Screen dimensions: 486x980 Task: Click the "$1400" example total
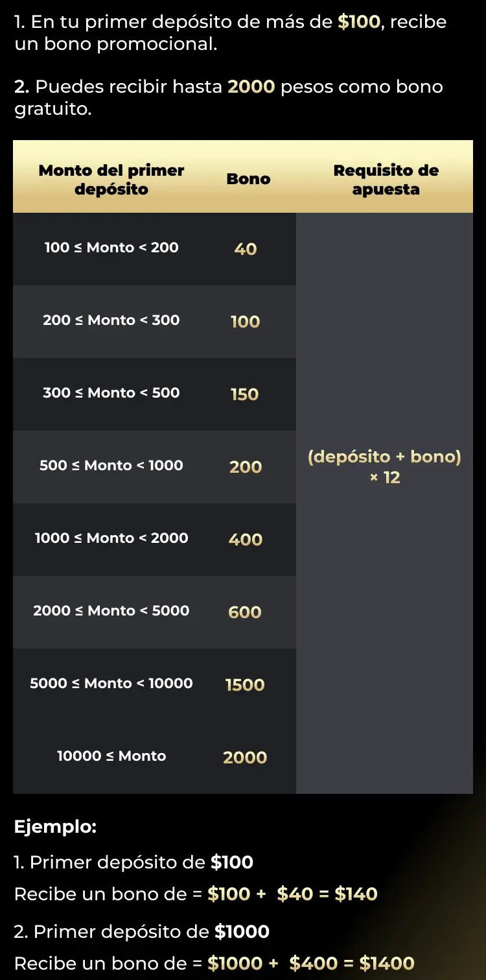pos(387,963)
